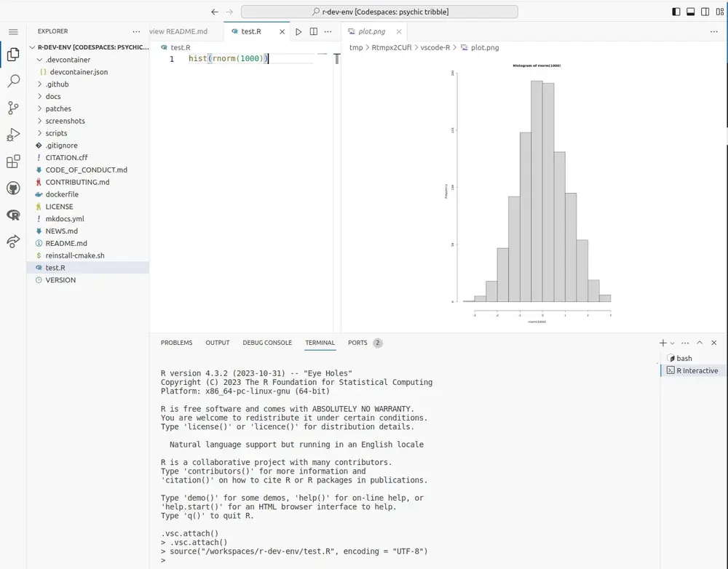This screenshot has height=569, width=728.
Task: Open the Run and Debug view
Action: click(13, 135)
